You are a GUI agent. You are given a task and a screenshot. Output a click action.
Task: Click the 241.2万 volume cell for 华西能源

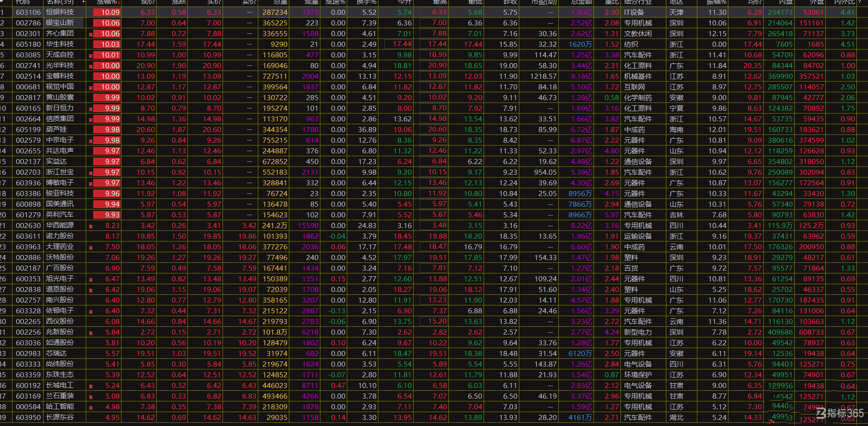point(274,225)
